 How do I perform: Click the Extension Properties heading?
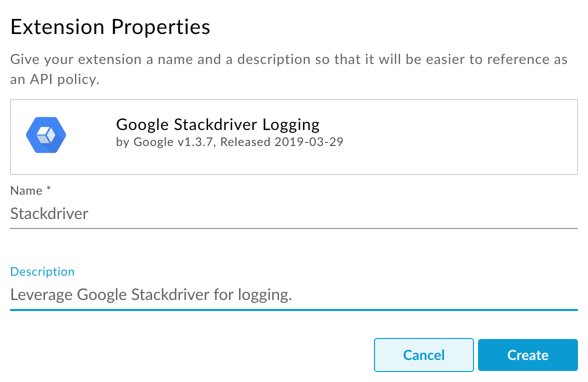(110, 27)
